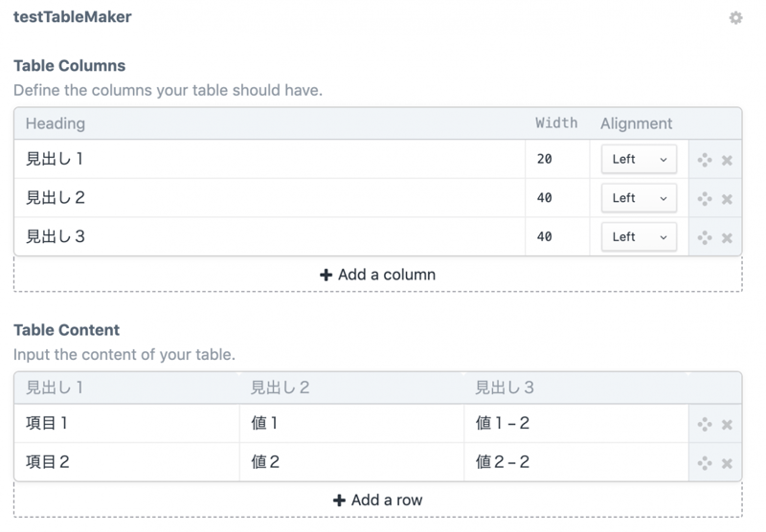Click move handle for 見出し３ column row
The height and width of the screenshot is (532, 766).
[705, 237]
